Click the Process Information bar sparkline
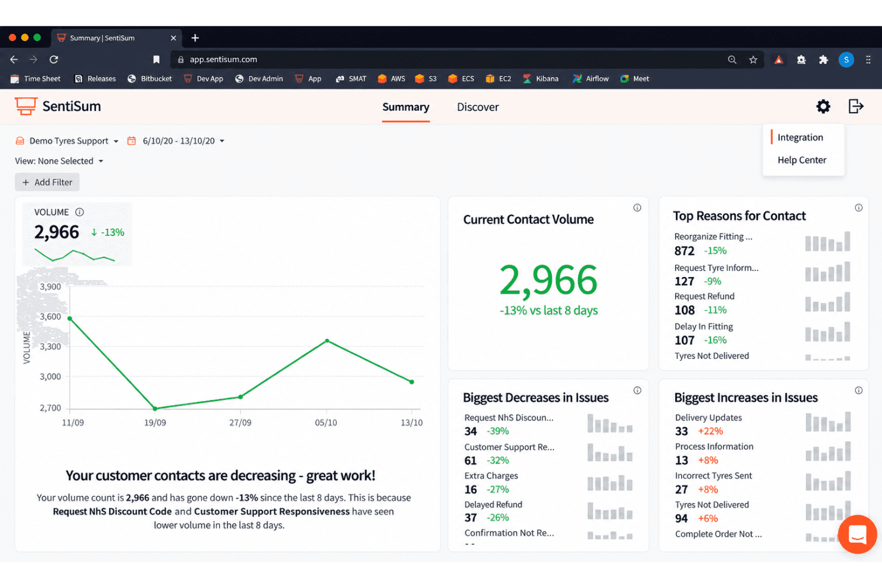882x588 pixels. pos(828,451)
